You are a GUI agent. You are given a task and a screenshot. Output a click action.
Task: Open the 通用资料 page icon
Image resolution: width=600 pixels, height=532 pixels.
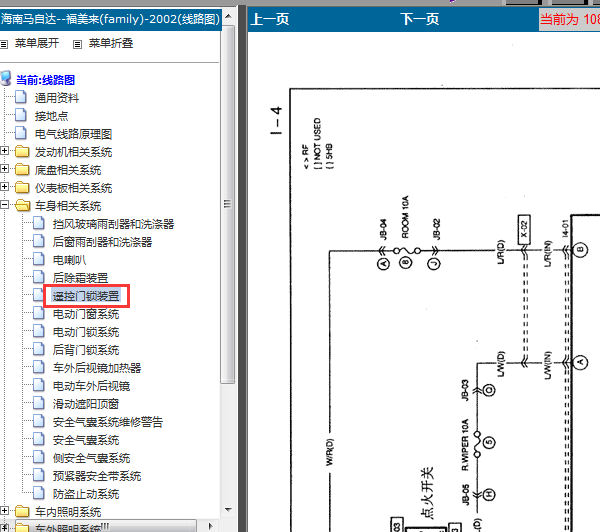21,97
